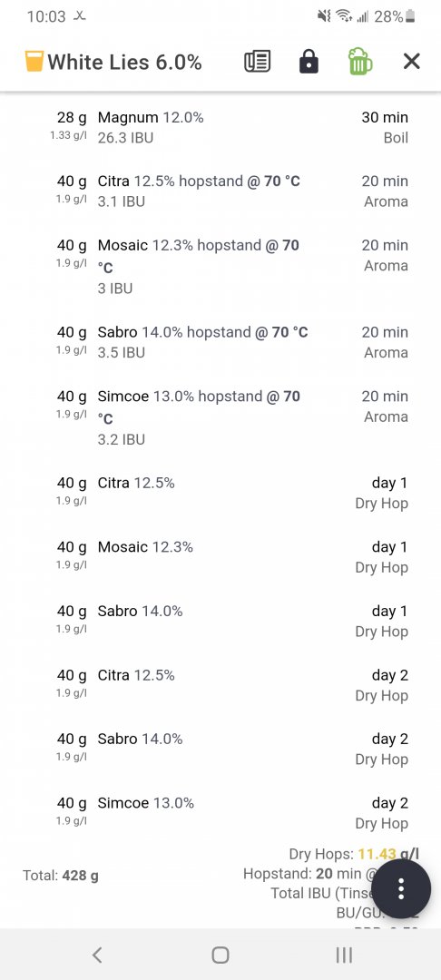Open the recipe notes newspaper icon
441x980 pixels.
point(257,62)
